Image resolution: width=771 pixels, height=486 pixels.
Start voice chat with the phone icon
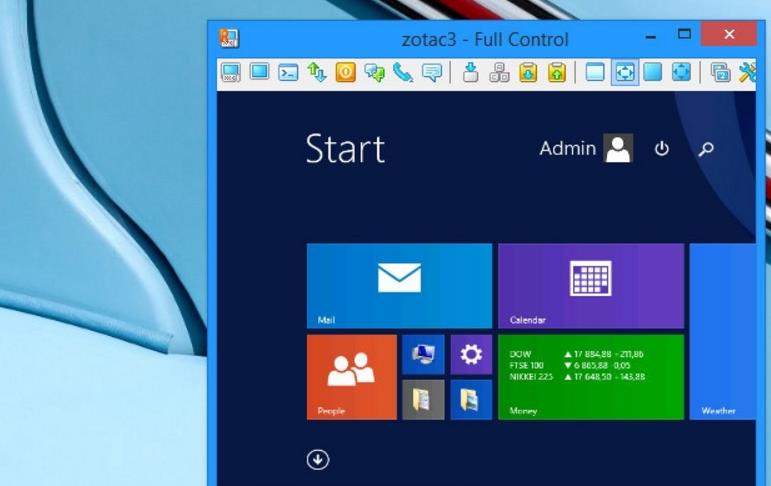click(403, 72)
